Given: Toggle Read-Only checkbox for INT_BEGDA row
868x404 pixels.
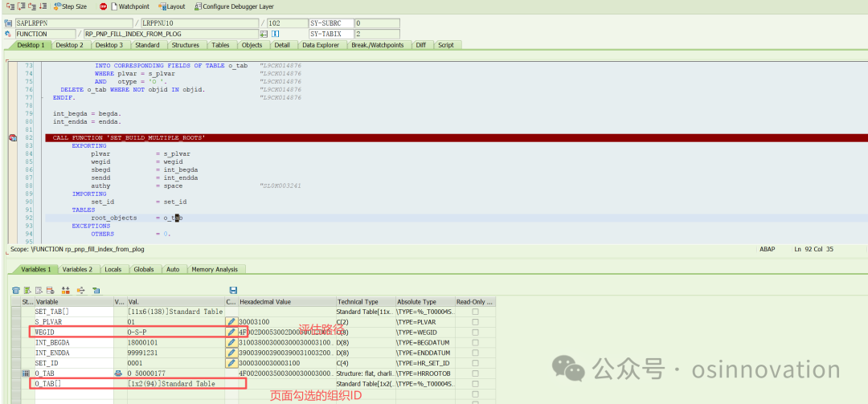Looking at the screenshot, I should point(475,343).
